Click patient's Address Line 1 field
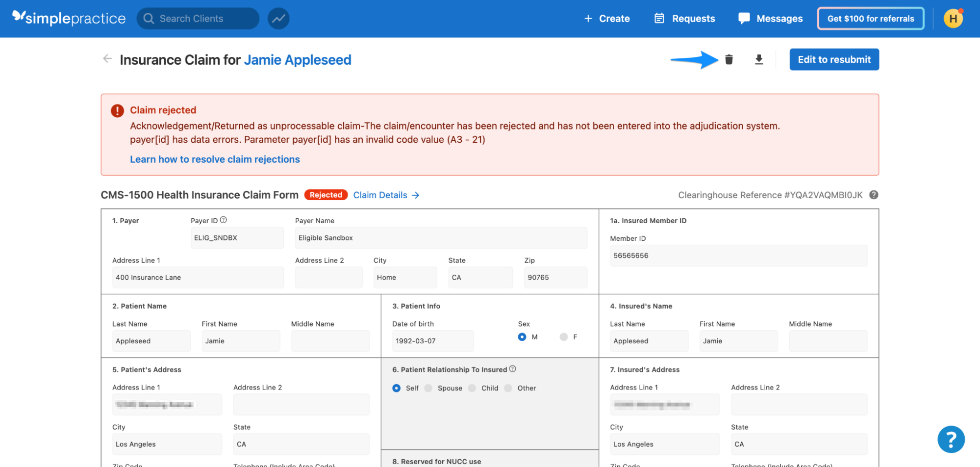Viewport: 980px width, 467px height. [x=167, y=405]
